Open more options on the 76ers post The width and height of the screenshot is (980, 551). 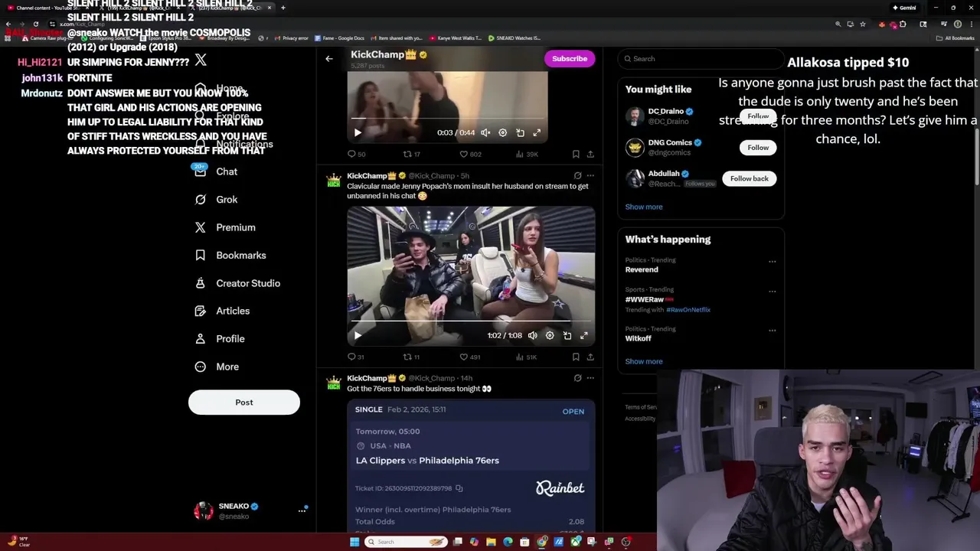(x=590, y=378)
